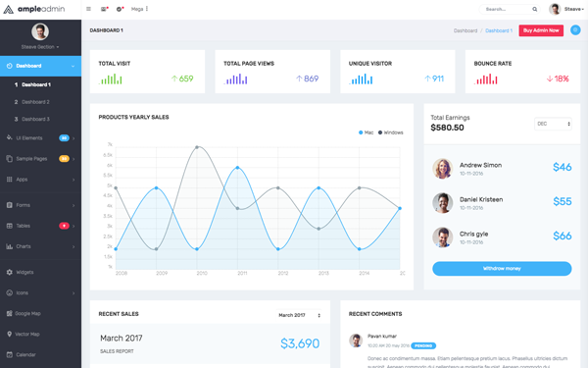Click the red Bounce Rate sparkline

(x=486, y=79)
